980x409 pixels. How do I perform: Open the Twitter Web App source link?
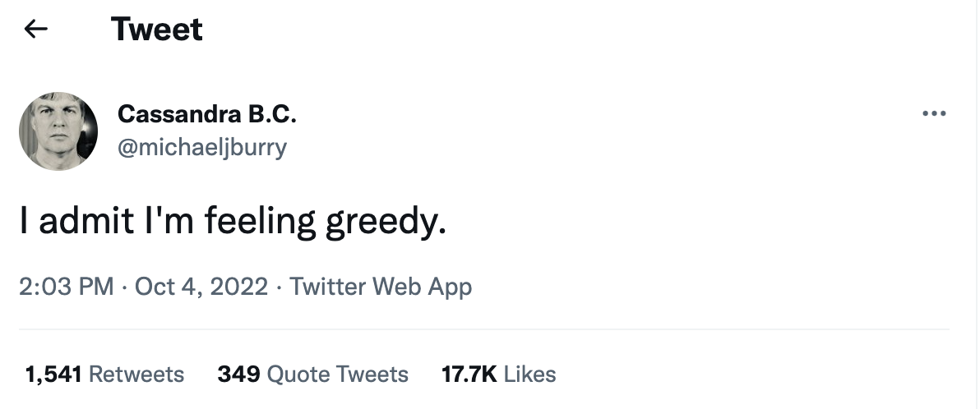pyautogui.click(x=381, y=287)
